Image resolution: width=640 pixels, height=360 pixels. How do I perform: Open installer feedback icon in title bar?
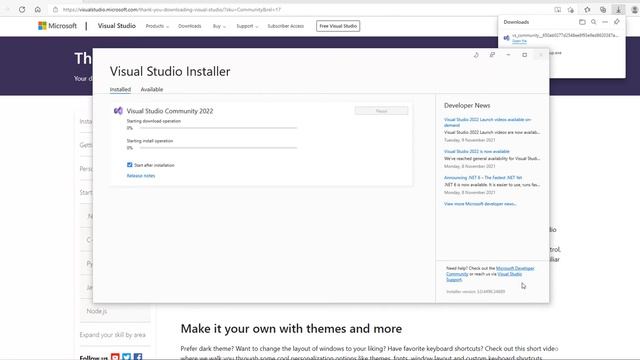point(492,55)
